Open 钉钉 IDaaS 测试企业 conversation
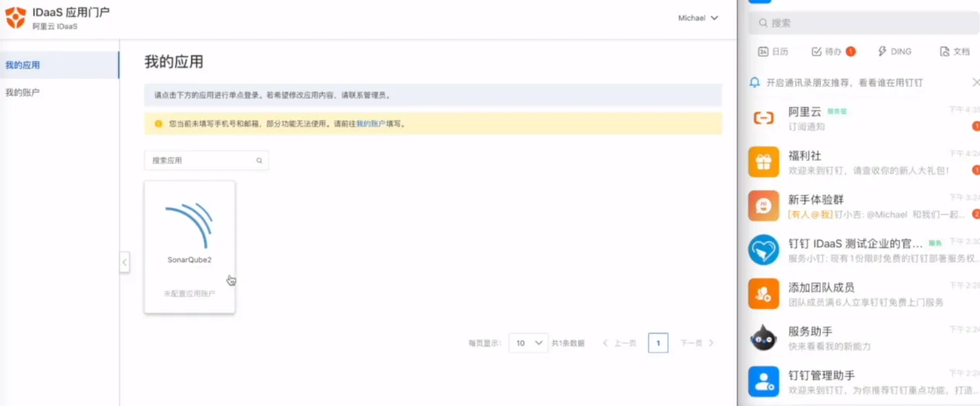 (x=859, y=250)
